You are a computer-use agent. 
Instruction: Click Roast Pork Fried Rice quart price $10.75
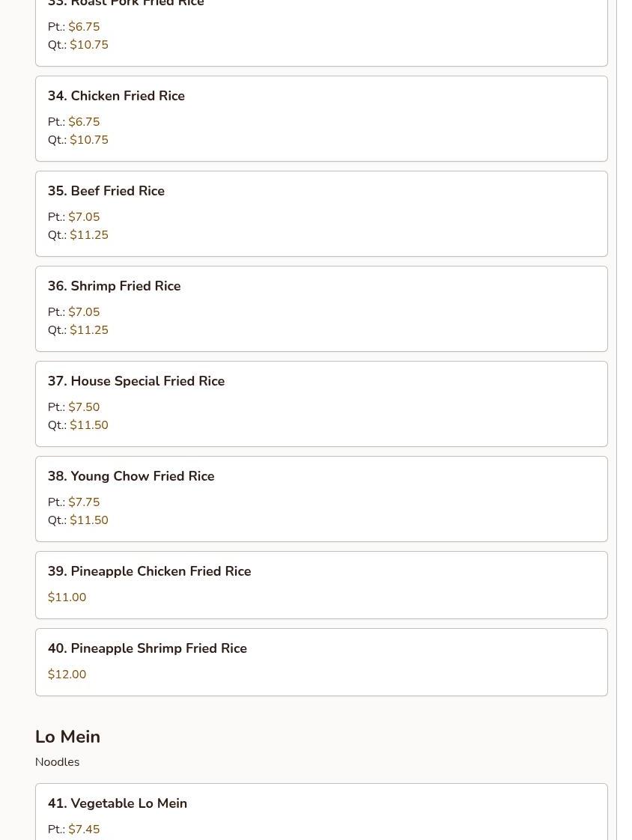89,45
